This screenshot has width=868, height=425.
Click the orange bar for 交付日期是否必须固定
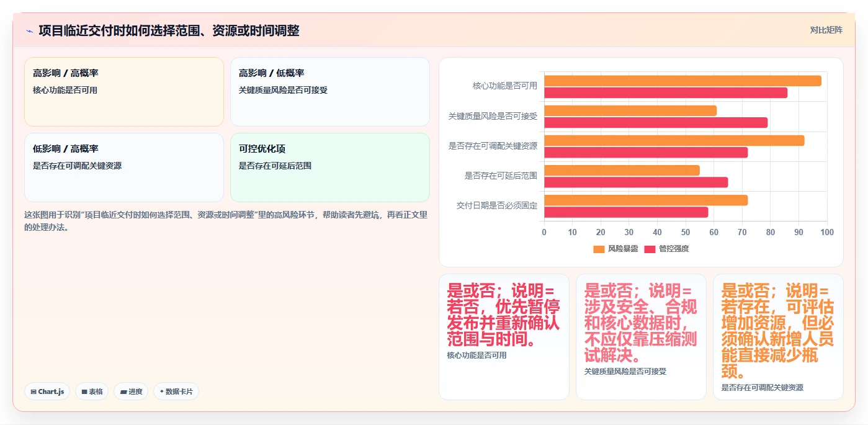(646, 200)
